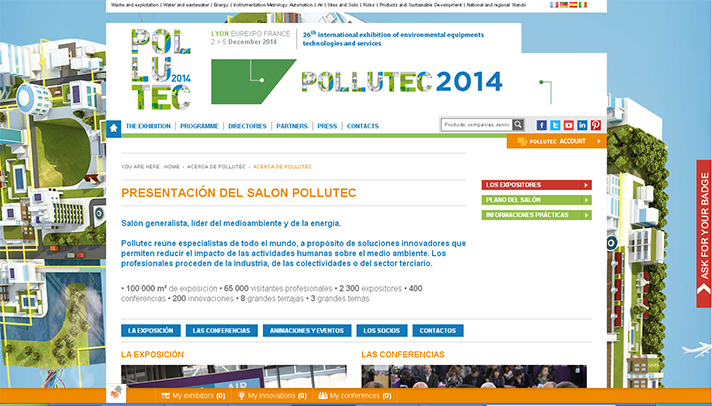Select the blue Contactos tab button
The height and width of the screenshot is (406, 712).
coord(438,331)
